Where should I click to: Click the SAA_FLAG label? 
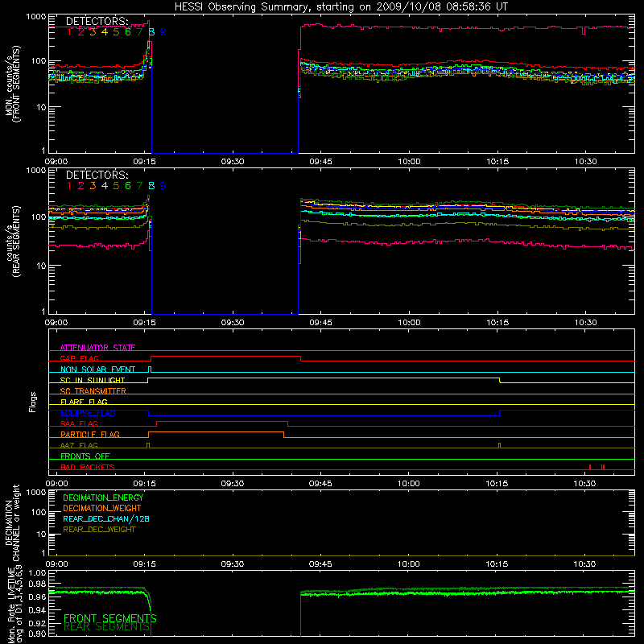coord(79,423)
